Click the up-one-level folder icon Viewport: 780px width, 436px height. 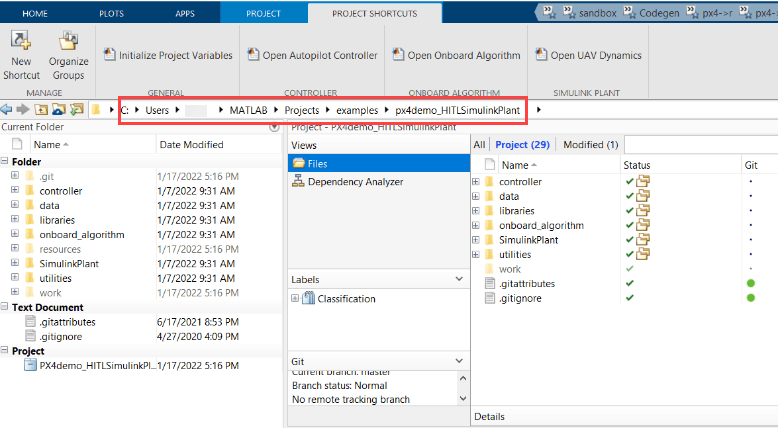point(41,109)
